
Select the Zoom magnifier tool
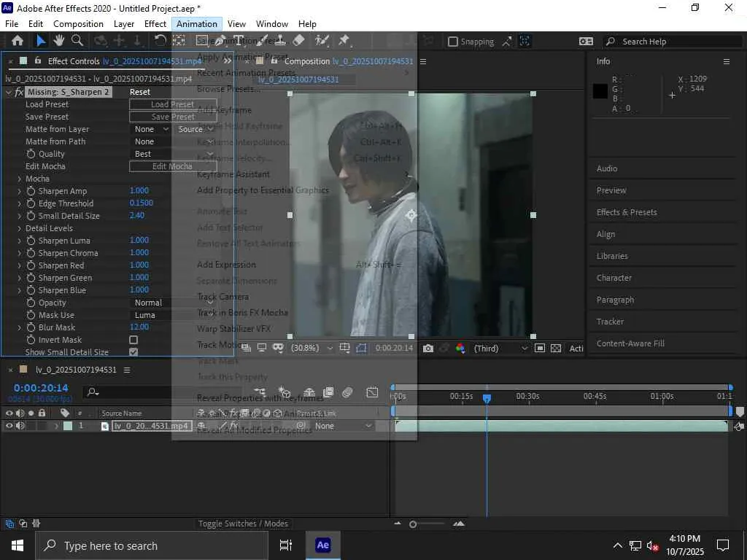click(x=77, y=41)
